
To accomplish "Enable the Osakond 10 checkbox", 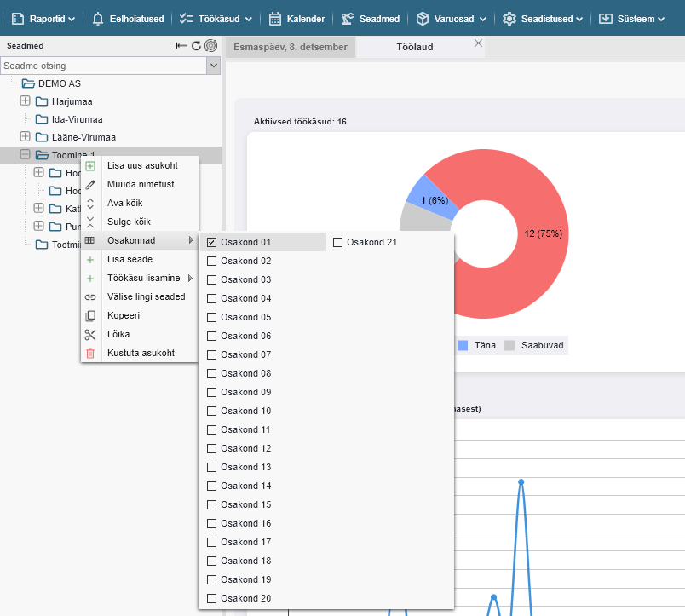I will pos(212,411).
